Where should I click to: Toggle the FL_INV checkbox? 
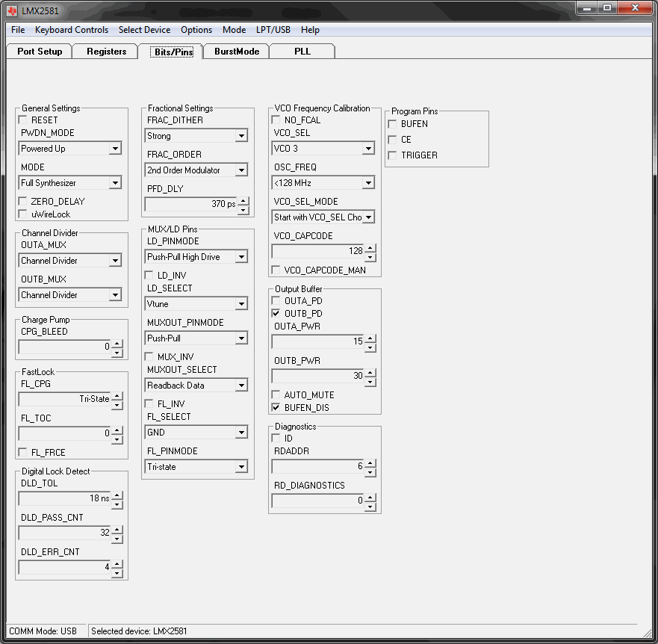pyautogui.click(x=149, y=403)
